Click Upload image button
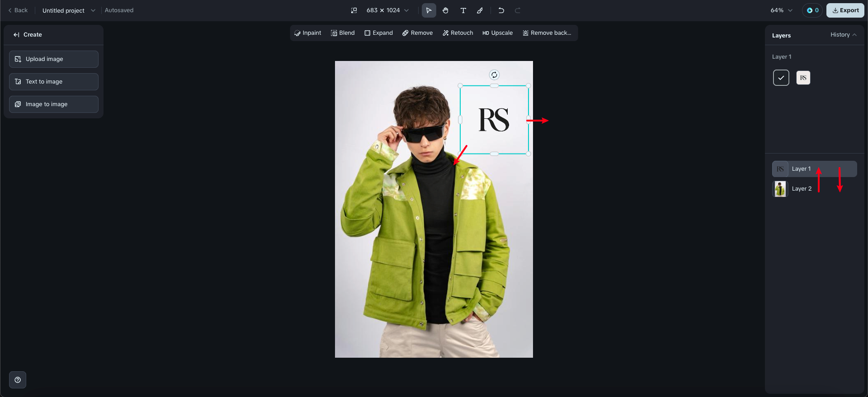 pyautogui.click(x=54, y=59)
